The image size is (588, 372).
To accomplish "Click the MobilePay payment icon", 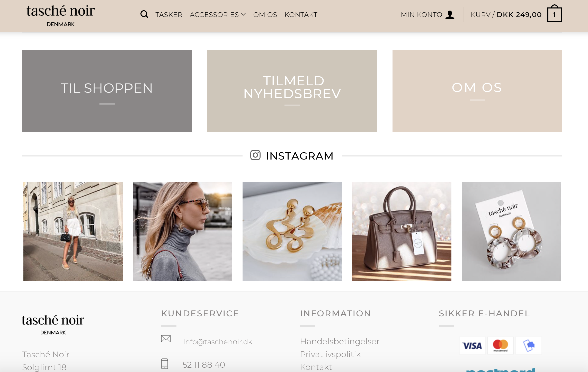I will click(x=529, y=346).
